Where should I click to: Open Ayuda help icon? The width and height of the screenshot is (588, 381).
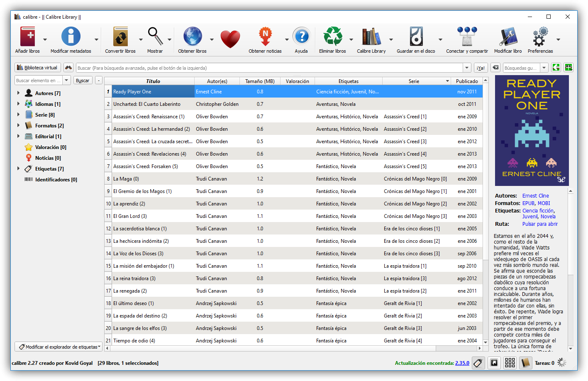(x=302, y=37)
